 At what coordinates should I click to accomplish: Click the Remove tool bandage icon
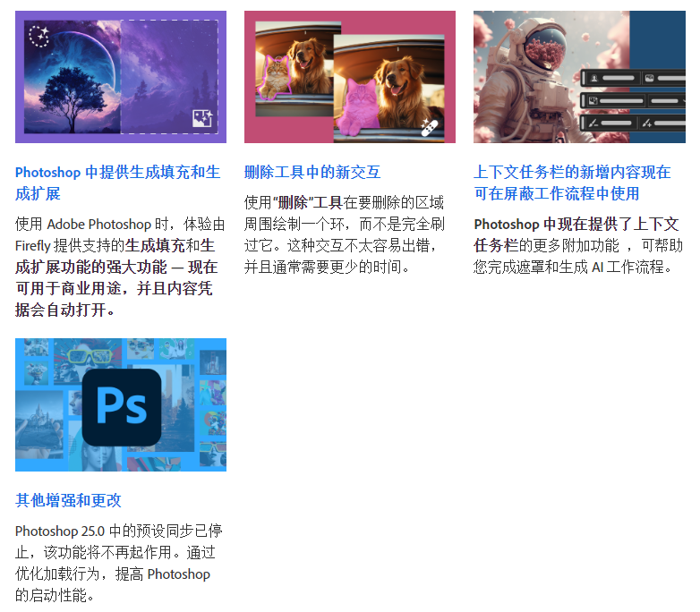click(430, 127)
